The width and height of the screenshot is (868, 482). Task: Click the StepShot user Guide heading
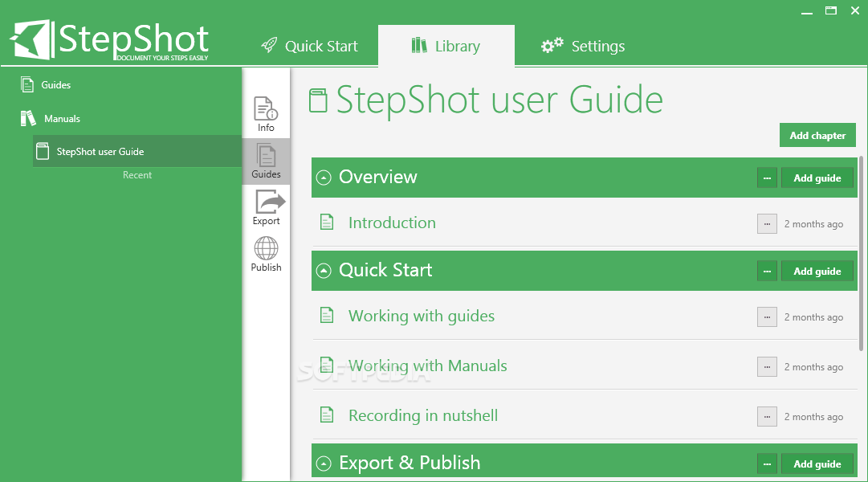tap(499, 100)
